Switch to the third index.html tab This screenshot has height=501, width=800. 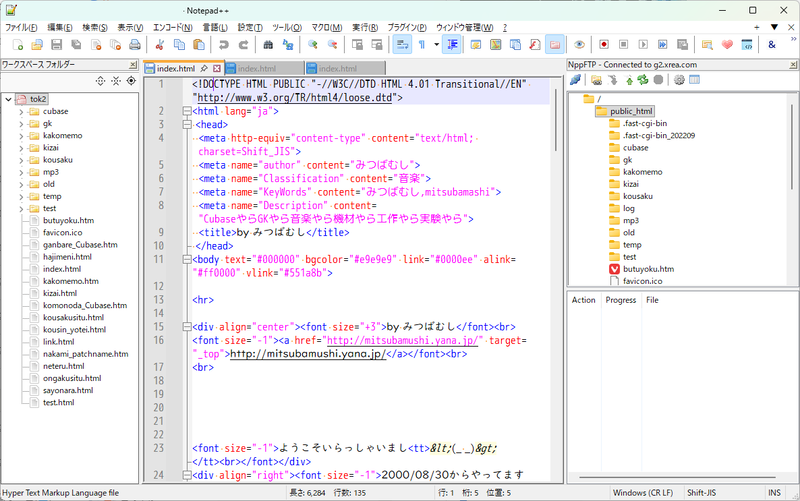345,68
